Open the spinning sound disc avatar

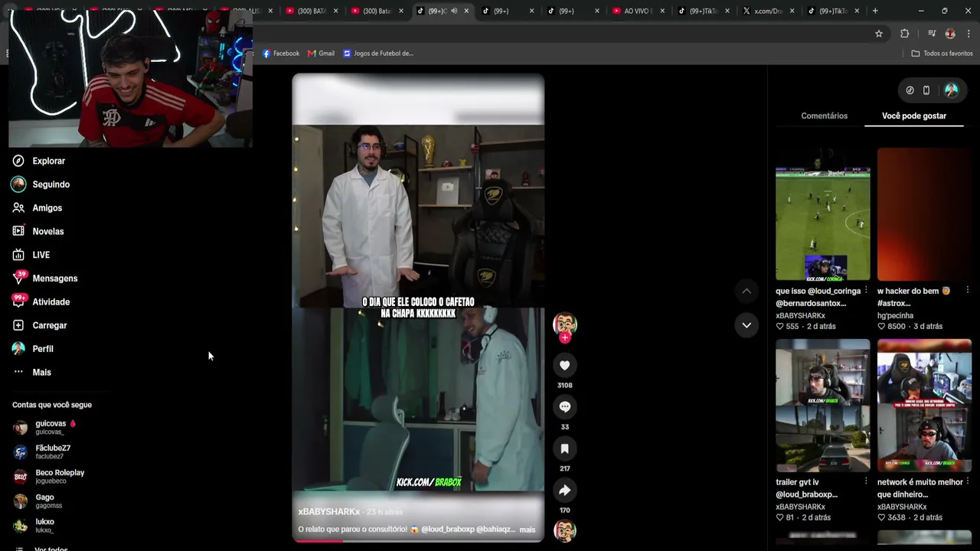point(565,531)
